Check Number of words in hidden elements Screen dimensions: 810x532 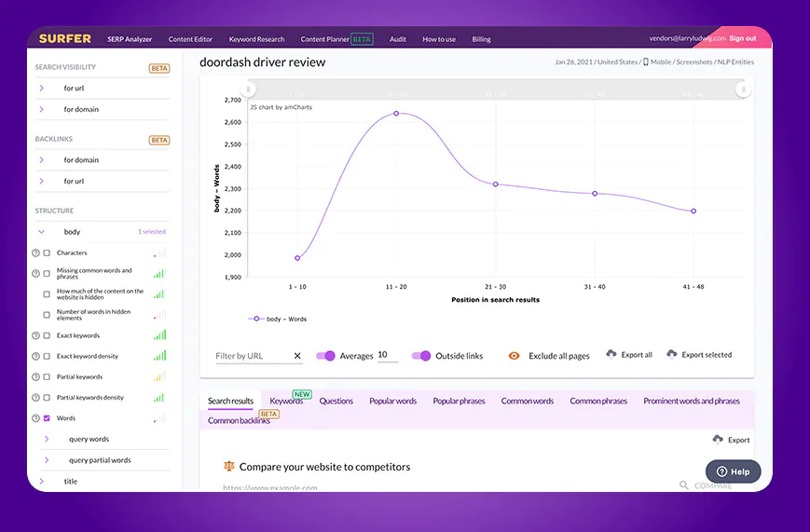47,315
